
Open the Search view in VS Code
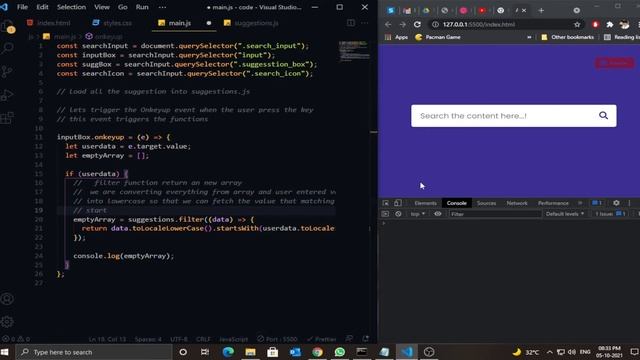point(7,49)
